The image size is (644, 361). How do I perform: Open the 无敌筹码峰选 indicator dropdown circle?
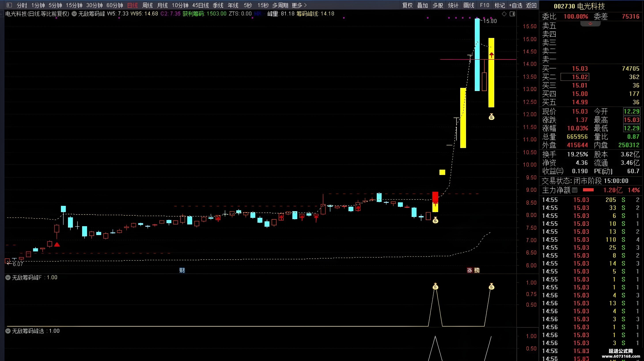click(8, 331)
